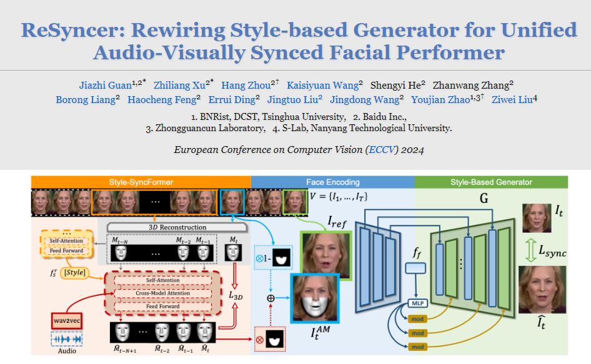Click the Borong Liang author name
This screenshot has height=364, width=591.
(x=85, y=99)
